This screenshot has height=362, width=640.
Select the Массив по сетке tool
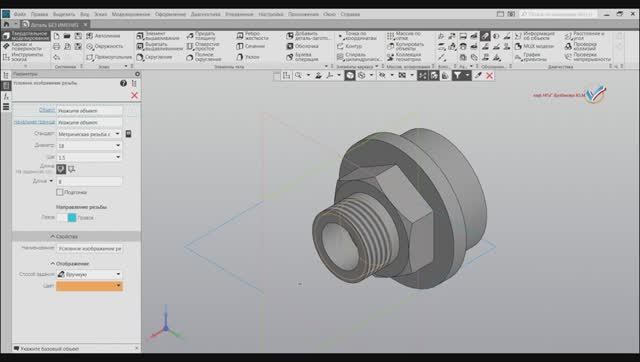point(404,36)
